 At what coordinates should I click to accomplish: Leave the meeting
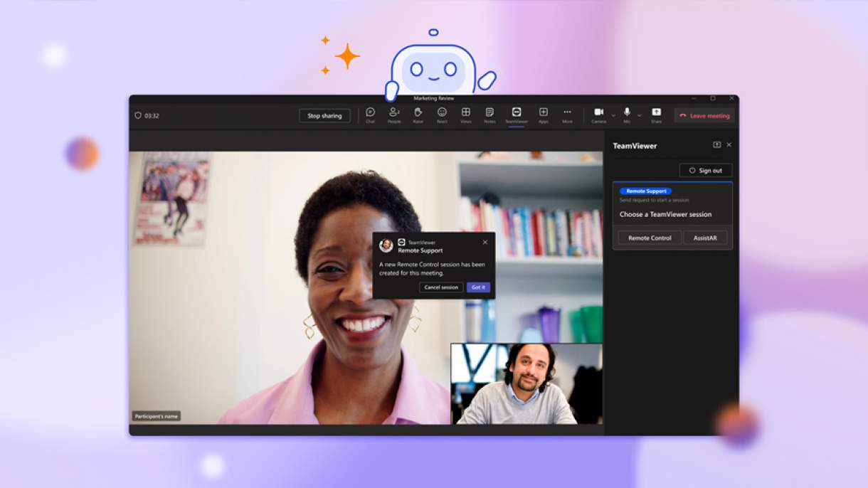click(x=704, y=116)
